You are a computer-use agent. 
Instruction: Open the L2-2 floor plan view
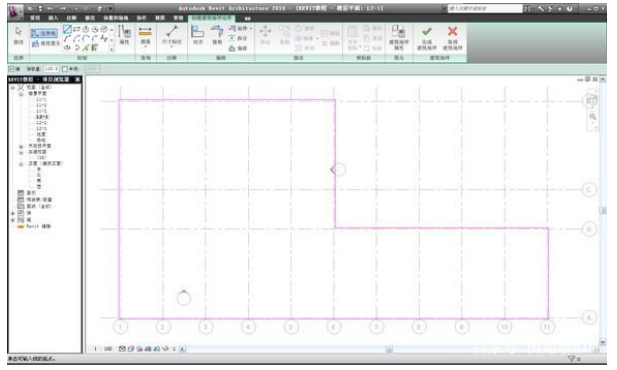coord(41,123)
